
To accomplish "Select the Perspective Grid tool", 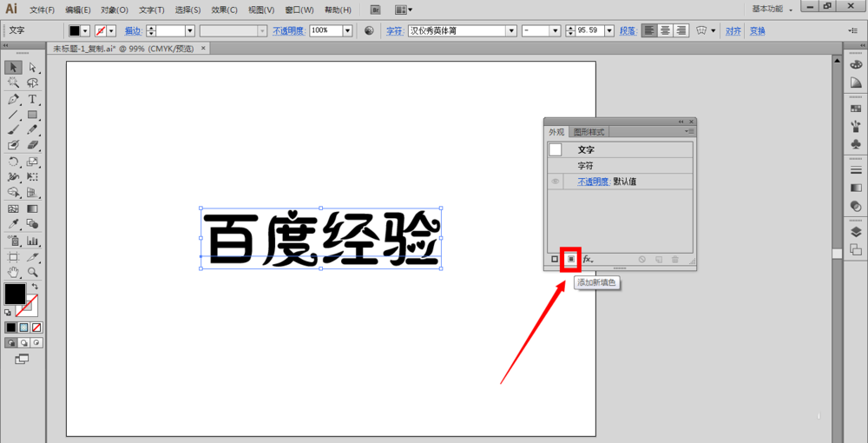I will pyautogui.click(x=33, y=193).
